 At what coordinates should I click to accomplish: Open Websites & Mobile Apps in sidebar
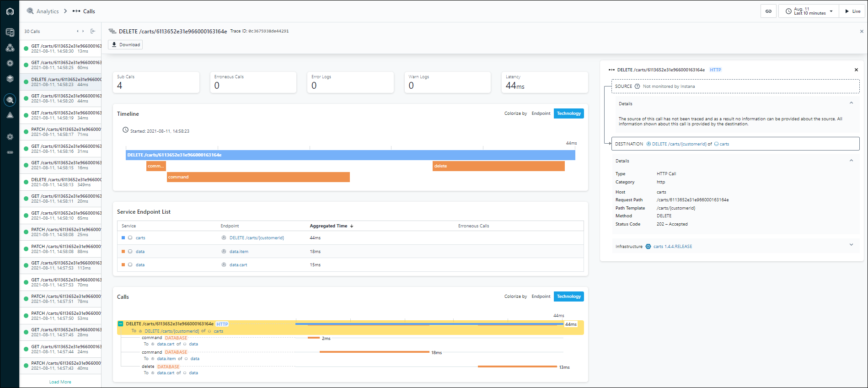pyautogui.click(x=10, y=32)
